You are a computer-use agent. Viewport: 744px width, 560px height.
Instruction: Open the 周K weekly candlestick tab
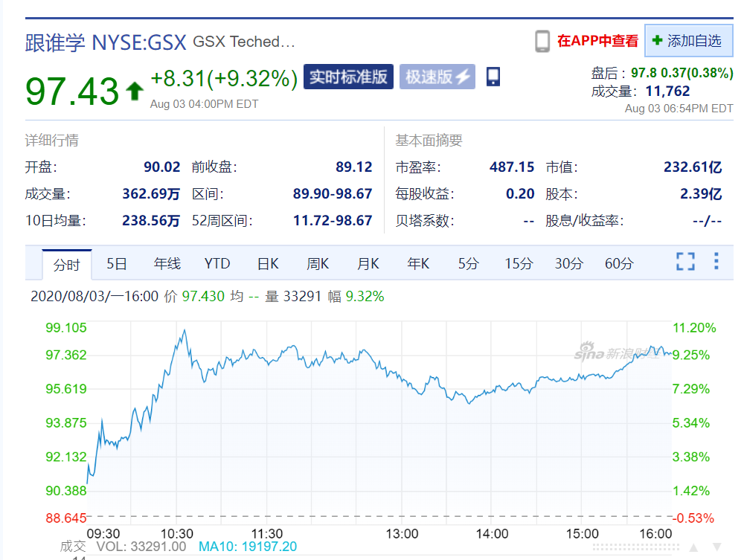tap(318, 263)
